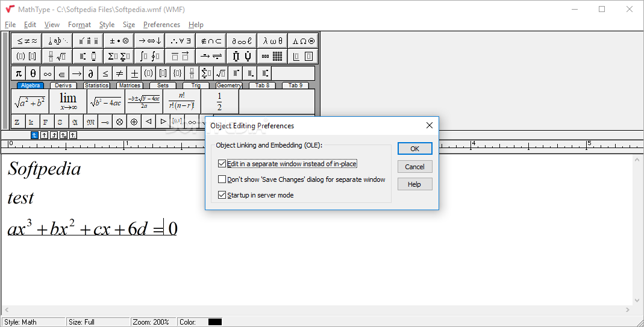Insert right-pointing triangle symbol

tap(163, 122)
